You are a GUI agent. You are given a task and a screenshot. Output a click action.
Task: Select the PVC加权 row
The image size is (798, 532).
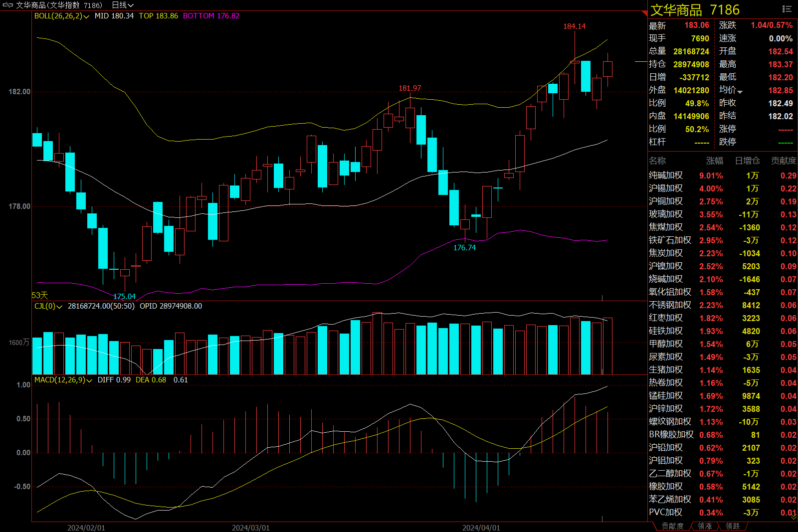723,513
